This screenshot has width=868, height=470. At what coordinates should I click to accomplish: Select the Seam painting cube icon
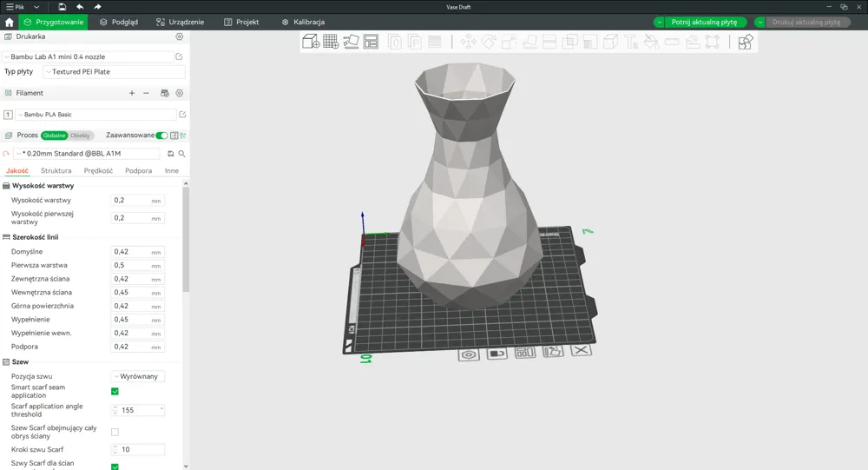click(x=610, y=42)
